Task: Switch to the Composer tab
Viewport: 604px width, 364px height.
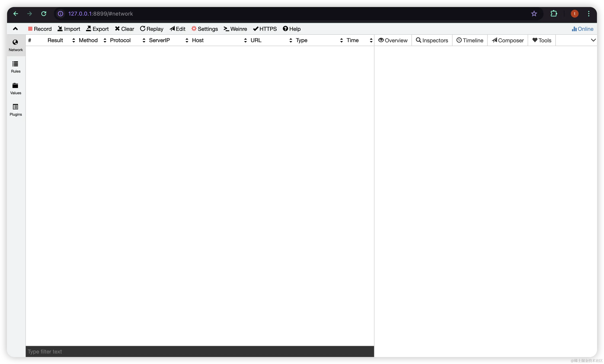Action: coord(507,41)
